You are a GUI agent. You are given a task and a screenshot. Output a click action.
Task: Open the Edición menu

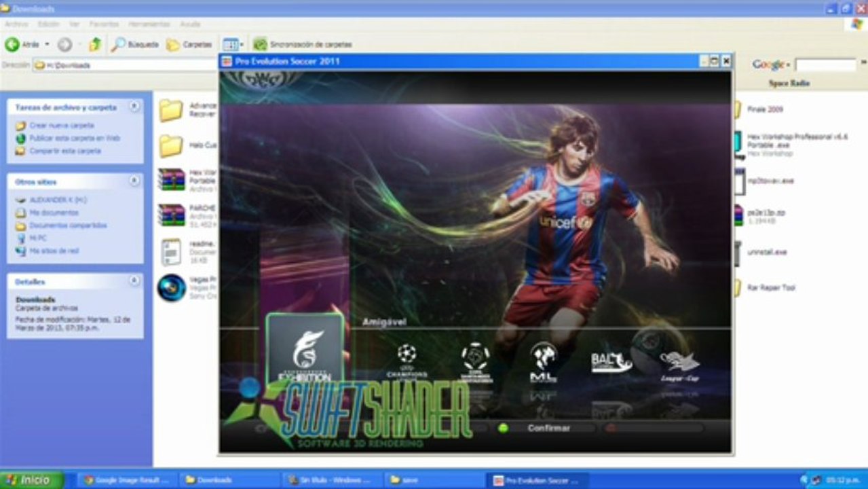[48, 24]
